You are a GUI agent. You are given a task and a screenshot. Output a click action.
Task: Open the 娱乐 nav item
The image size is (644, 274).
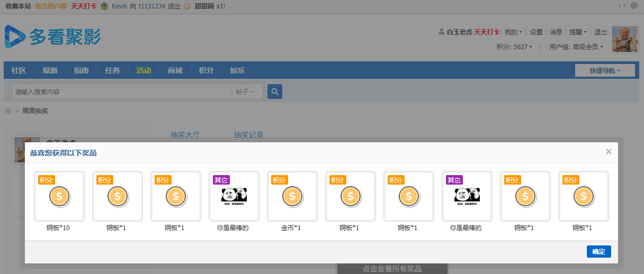[x=237, y=70]
